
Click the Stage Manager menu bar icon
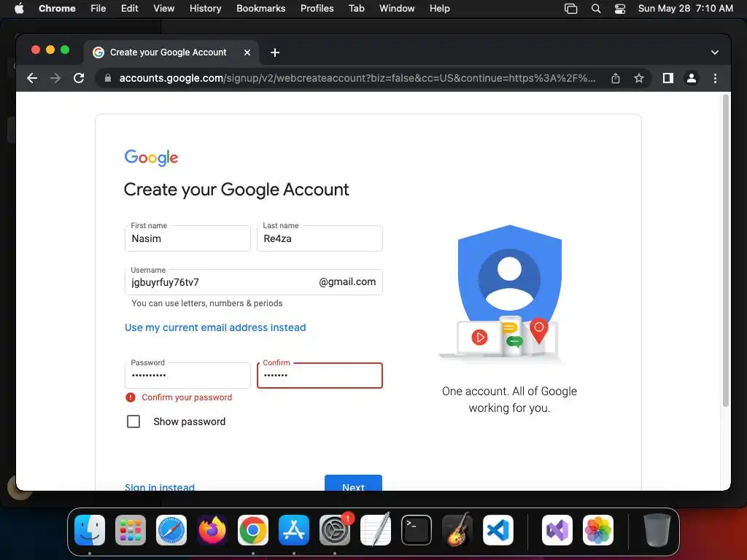(570, 9)
